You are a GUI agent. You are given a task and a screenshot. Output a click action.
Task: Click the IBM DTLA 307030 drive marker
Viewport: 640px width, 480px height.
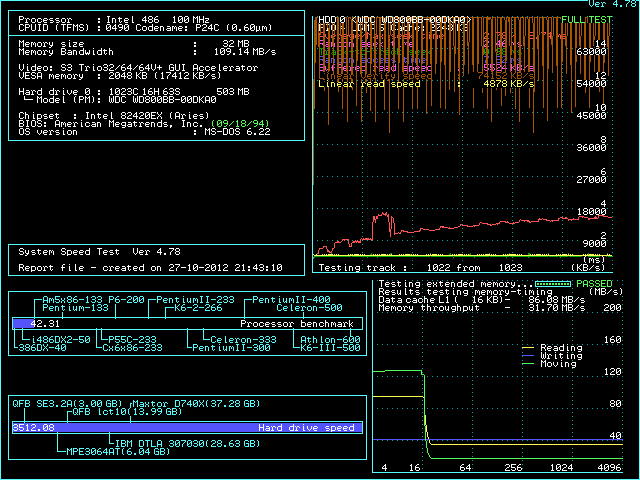[186, 442]
